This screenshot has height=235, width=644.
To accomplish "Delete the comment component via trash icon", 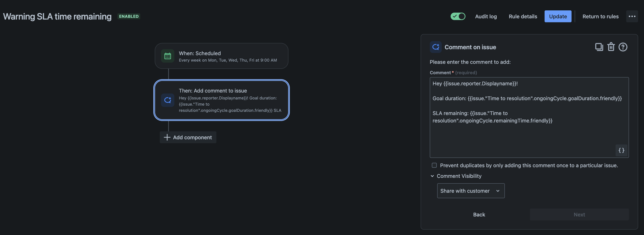I will click(611, 47).
